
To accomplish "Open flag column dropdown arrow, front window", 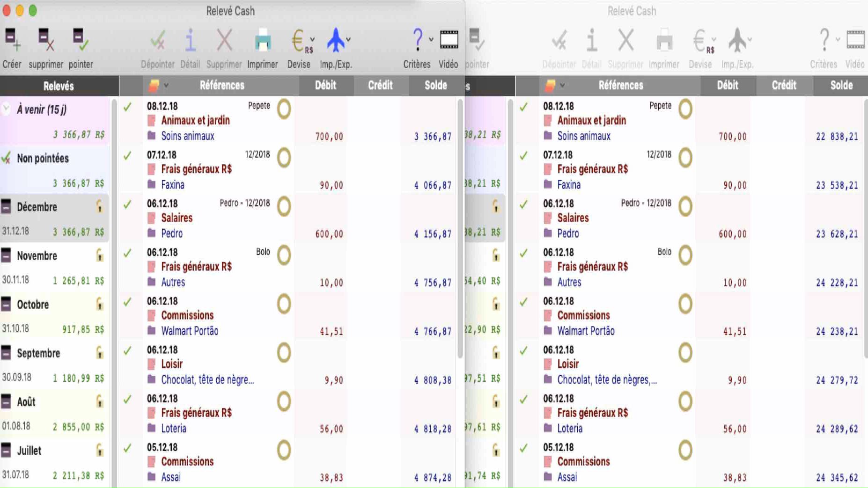I will pyautogui.click(x=166, y=86).
